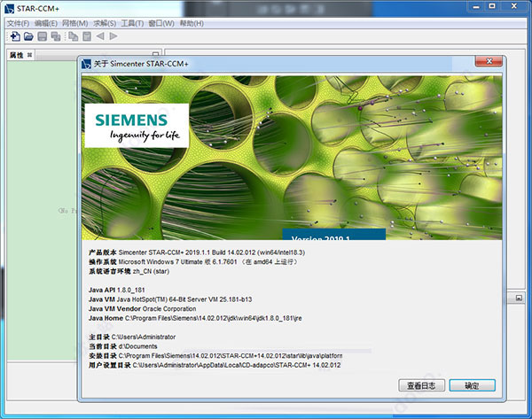Open the 编辑(E) menu

point(46,23)
